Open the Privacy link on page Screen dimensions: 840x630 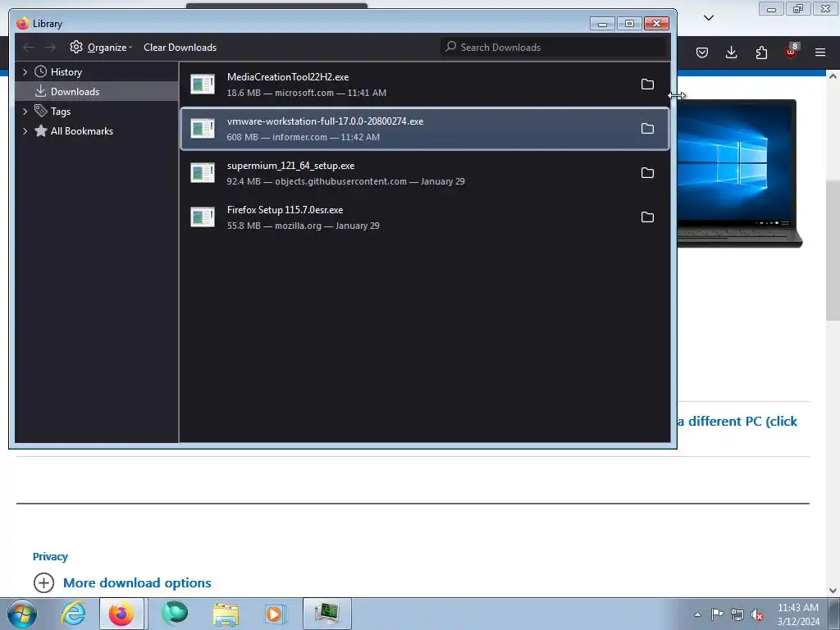[50, 557]
